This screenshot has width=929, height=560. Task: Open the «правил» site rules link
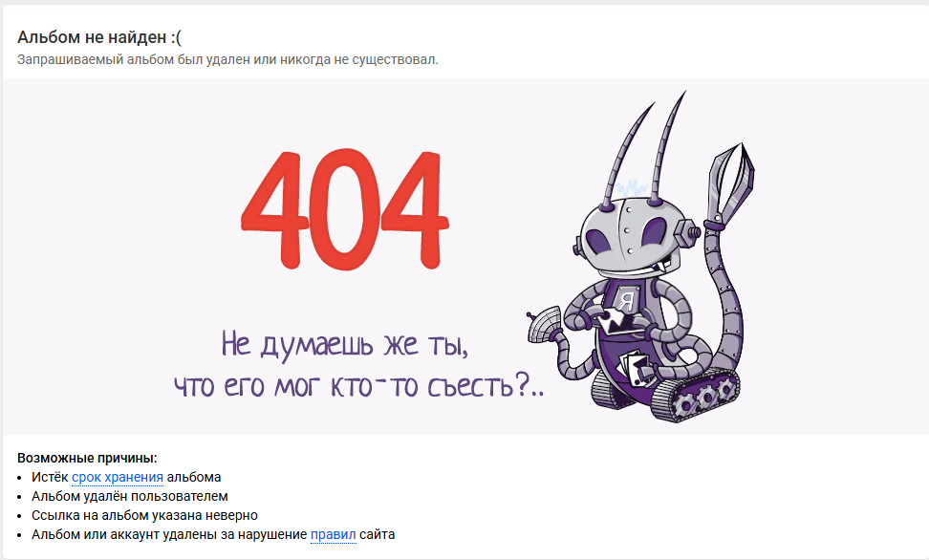pyautogui.click(x=334, y=534)
